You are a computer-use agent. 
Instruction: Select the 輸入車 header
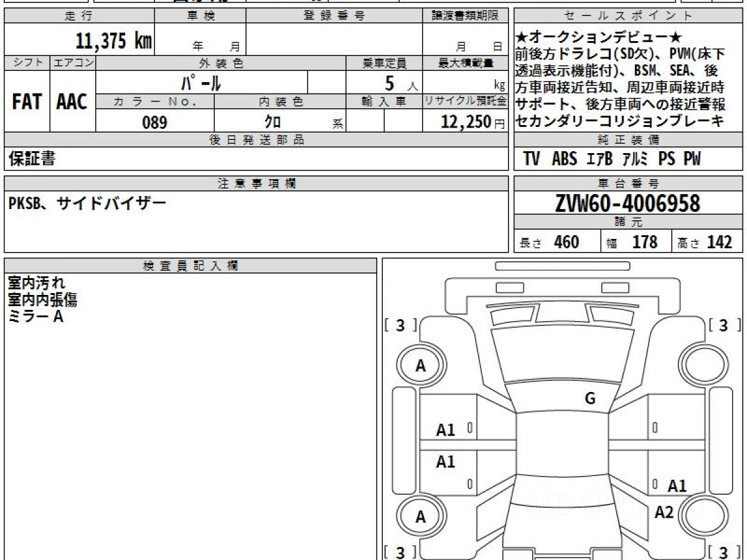click(x=384, y=101)
